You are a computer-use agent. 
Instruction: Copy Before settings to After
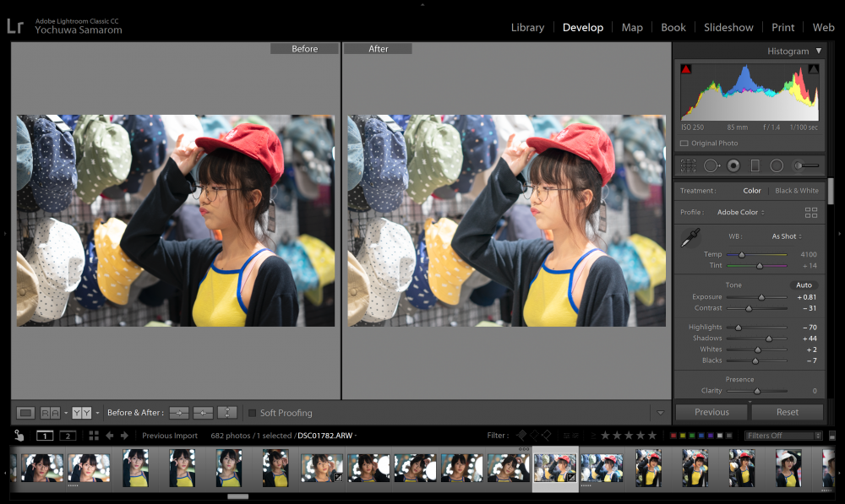click(x=179, y=413)
